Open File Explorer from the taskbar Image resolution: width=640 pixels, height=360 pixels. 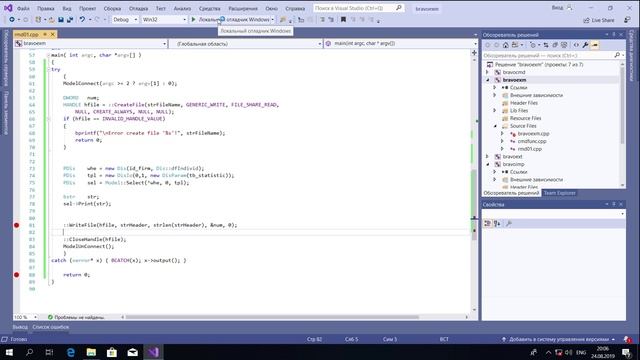coord(91,352)
